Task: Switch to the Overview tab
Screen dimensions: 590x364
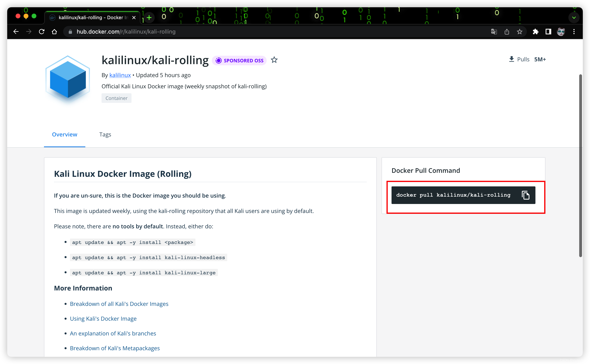Action: (x=65, y=135)
